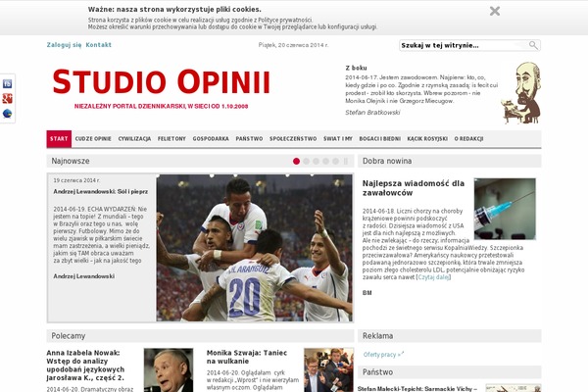Pause the Najnowsze slideshow
The height and width of the screenshot is (392, 588).
point(345,161)
